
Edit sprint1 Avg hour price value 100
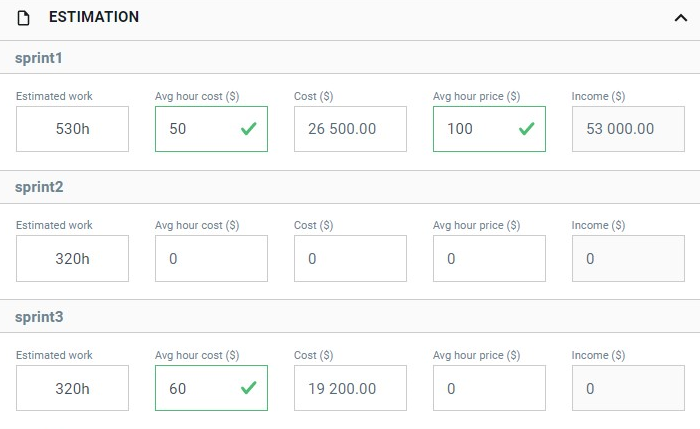pyautogui.click(x=489, y=129)
